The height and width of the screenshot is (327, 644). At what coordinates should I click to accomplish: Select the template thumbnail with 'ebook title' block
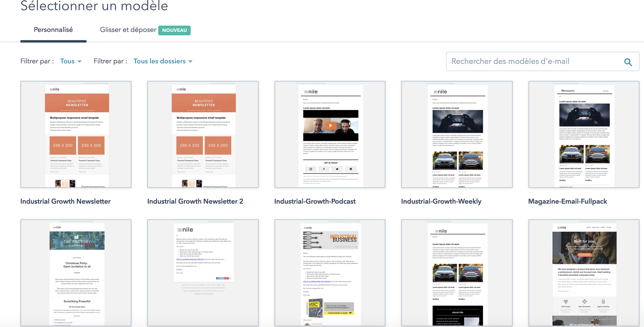pos(457,273)
